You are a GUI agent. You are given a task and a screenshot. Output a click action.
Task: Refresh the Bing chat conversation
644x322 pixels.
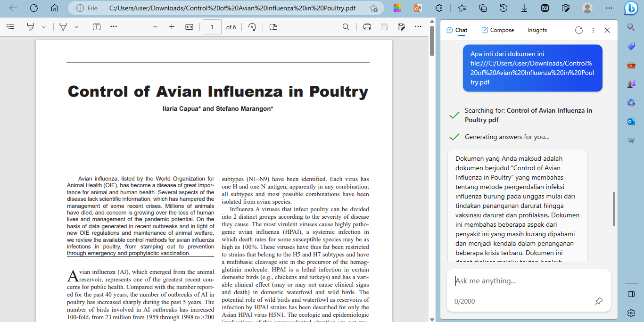point(579,30)
